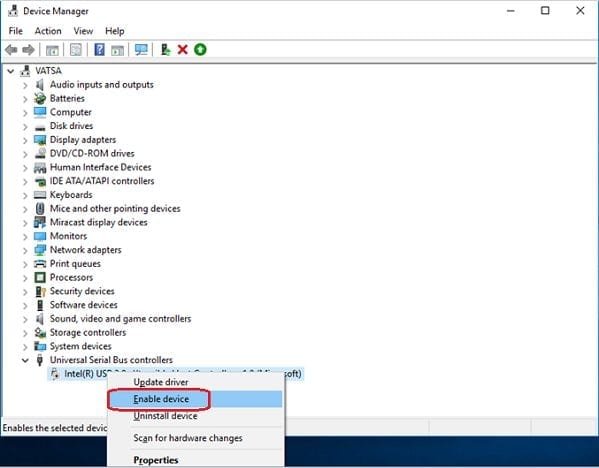Collapse the VATSA root node

pos(11,71)
